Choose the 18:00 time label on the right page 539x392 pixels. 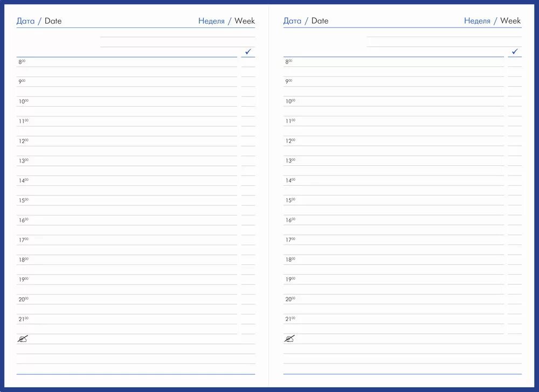290,260
